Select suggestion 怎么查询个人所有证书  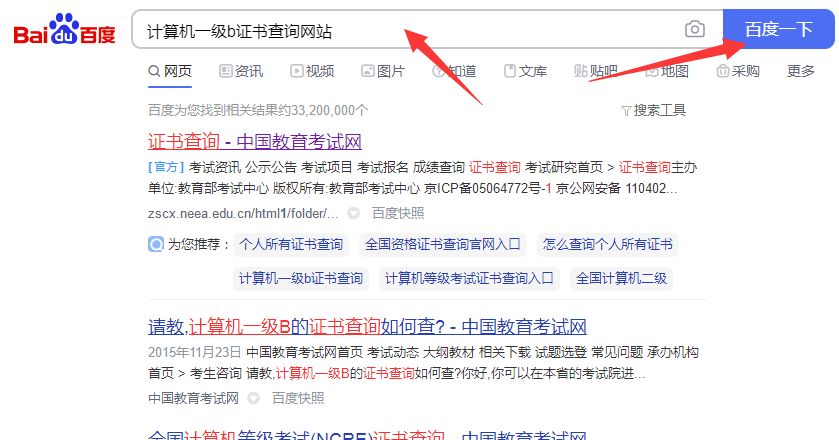click(x=607, y=245)
